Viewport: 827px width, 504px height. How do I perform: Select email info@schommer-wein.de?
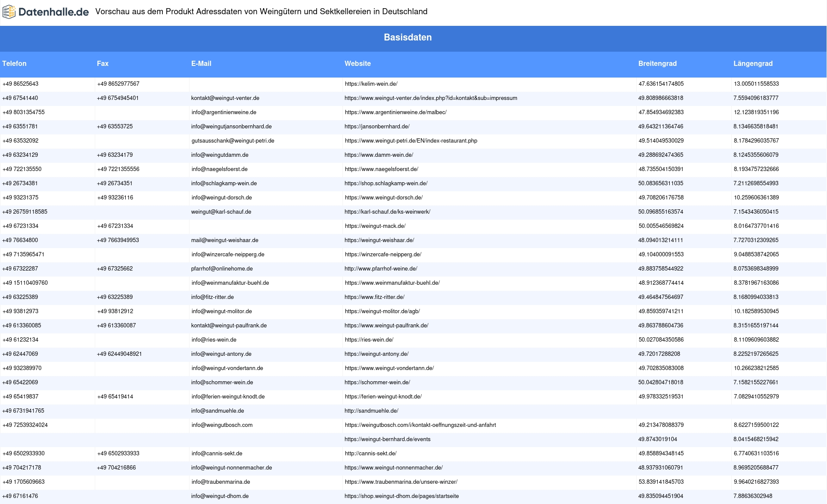tap(222, 383)
